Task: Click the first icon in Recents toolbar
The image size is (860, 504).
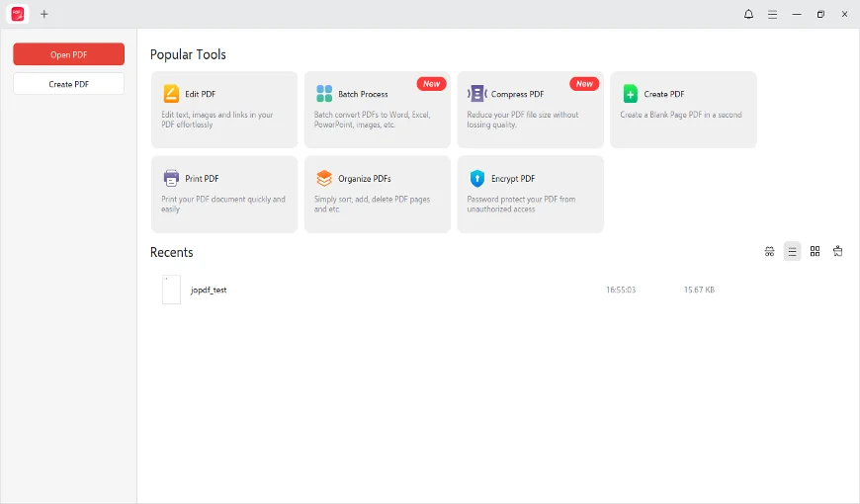Action: [x=769, y=251]
